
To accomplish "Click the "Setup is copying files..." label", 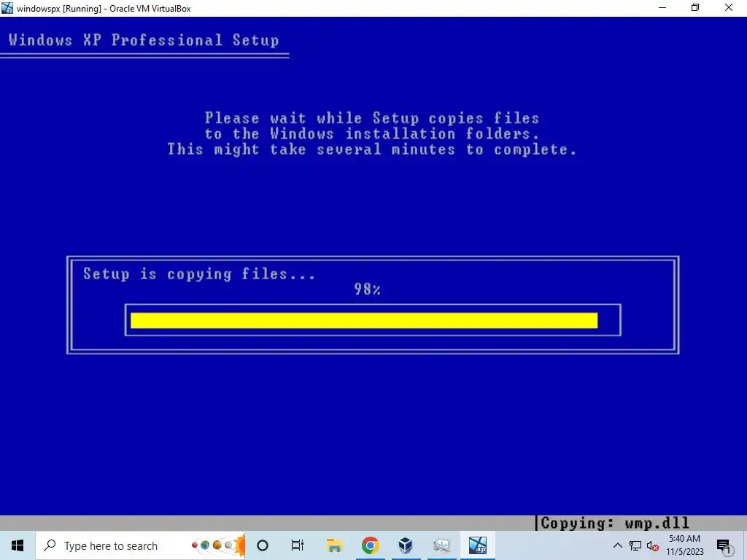I will tap(199, 274).
